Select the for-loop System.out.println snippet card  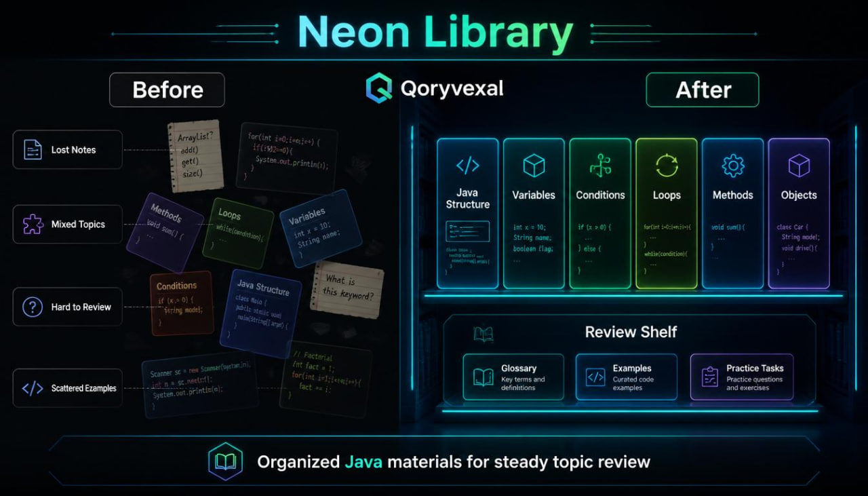287,157
